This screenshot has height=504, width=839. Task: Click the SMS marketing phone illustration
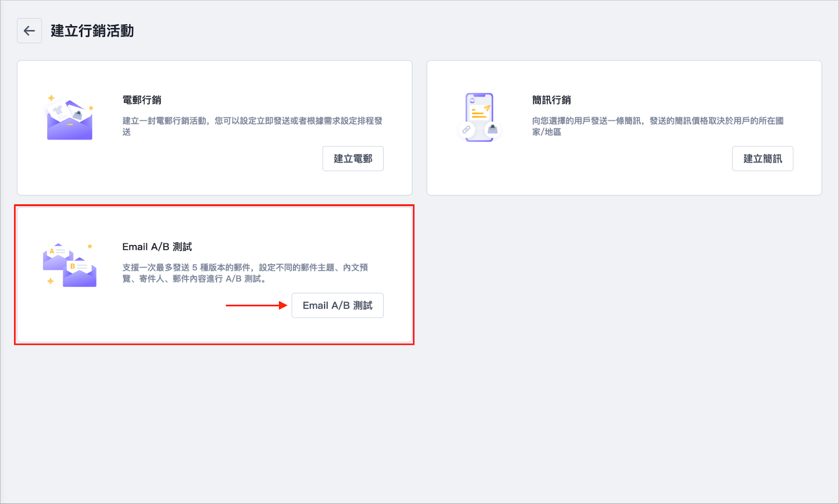point(479,116)
